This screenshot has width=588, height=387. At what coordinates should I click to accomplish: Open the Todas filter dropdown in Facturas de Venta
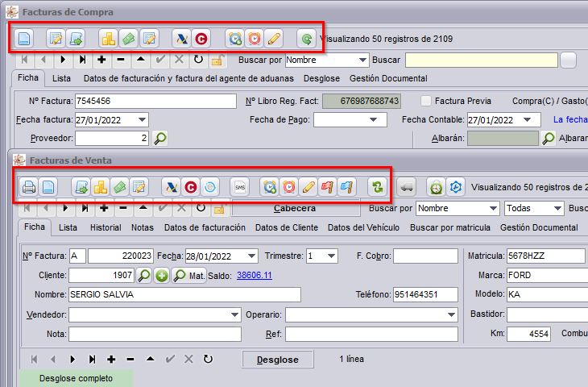point(557,208)
